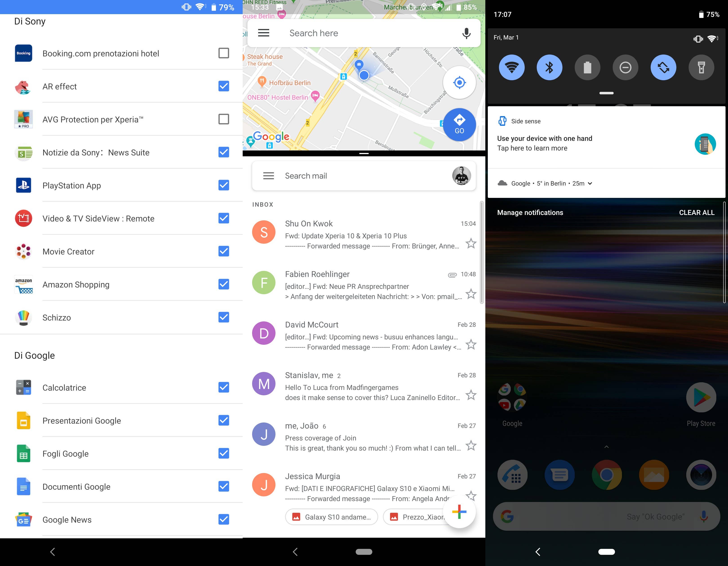The image size is (728, 566).
Task: Open the Phone app from the dock
Action: [x=512, y=475]
